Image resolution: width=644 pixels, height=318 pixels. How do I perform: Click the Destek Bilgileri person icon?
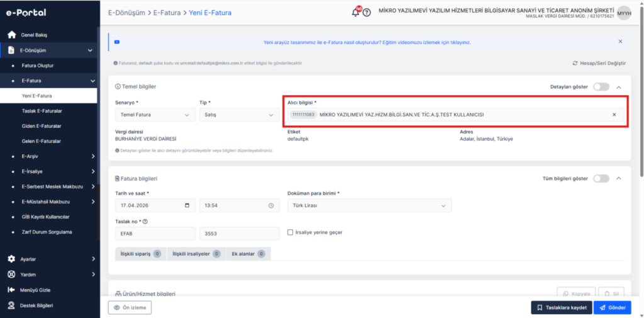click(x=11, y=305)
